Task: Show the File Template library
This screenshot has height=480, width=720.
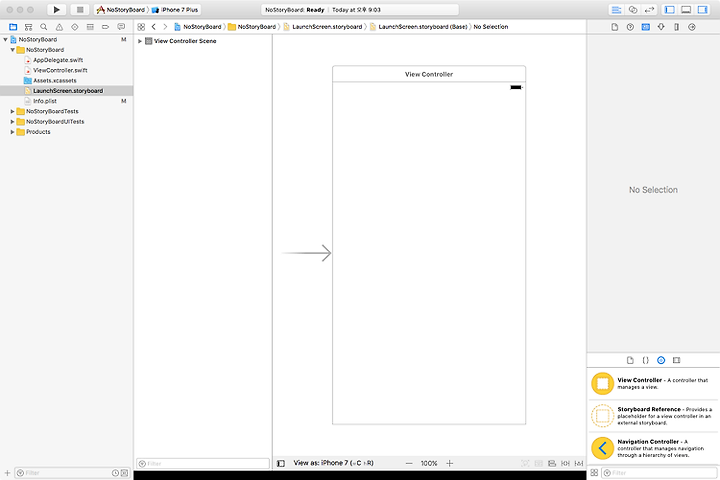Action: click(630, 360)
